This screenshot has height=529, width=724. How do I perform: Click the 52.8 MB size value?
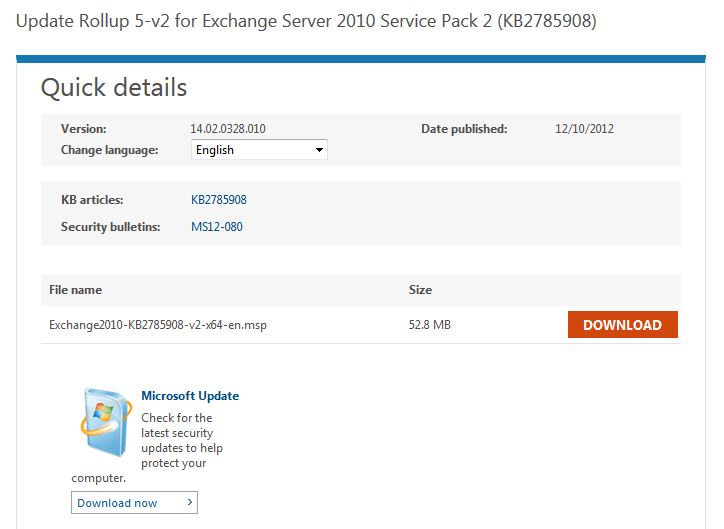[x=429, y=325]
